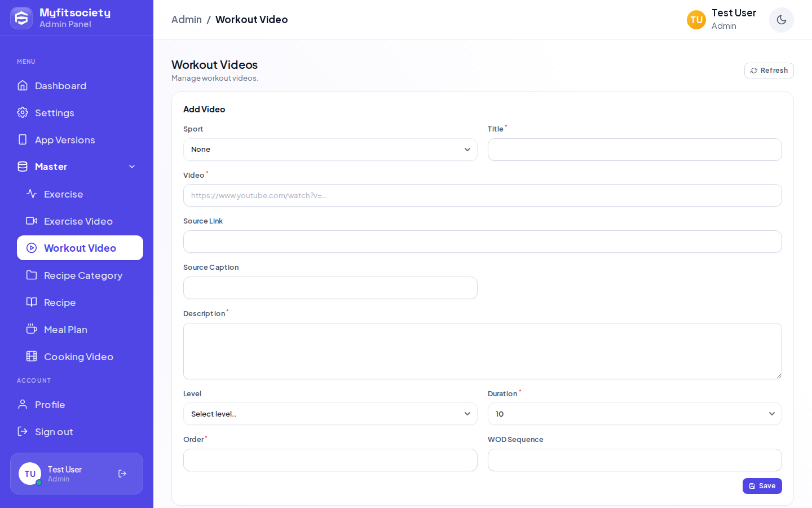Focus the Video URL input field

coord(483,195)
